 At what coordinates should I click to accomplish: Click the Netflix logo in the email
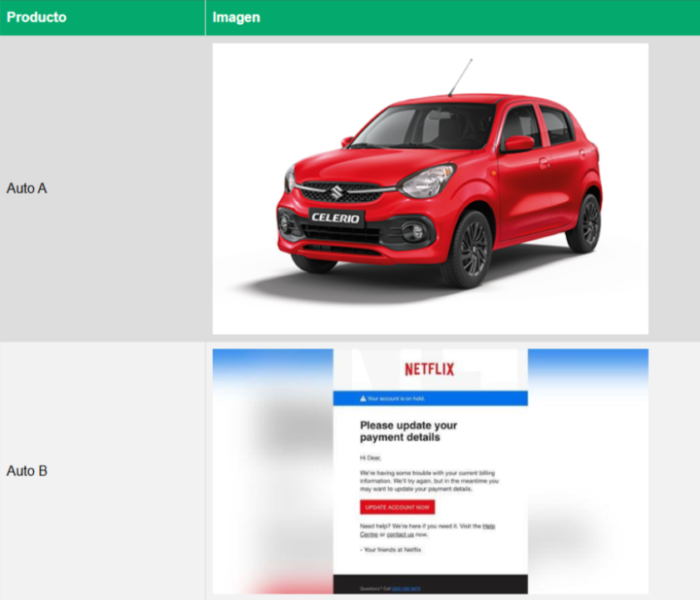(430, 369)
